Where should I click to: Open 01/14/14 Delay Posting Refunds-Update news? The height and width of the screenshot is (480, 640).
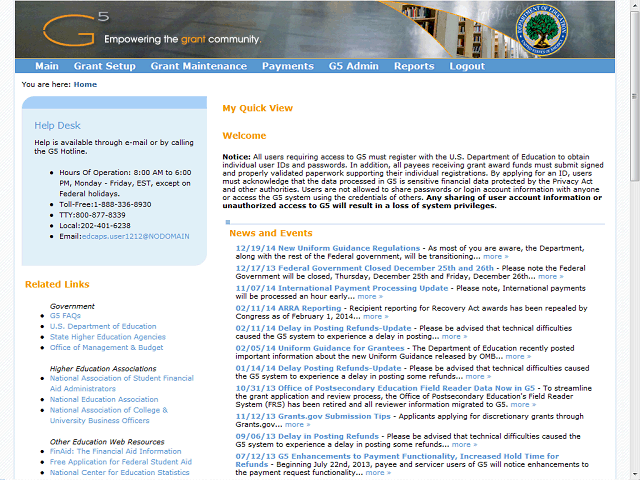318,368
